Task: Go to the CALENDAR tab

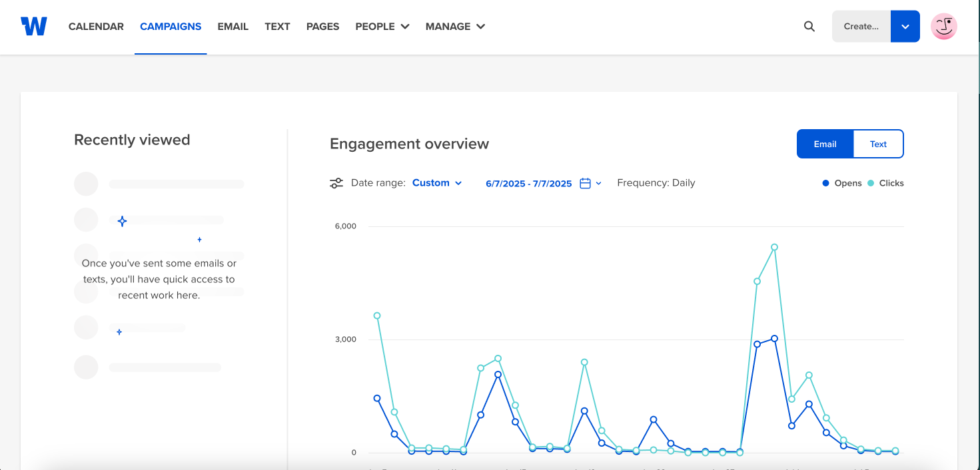Action: coord(96,27)
